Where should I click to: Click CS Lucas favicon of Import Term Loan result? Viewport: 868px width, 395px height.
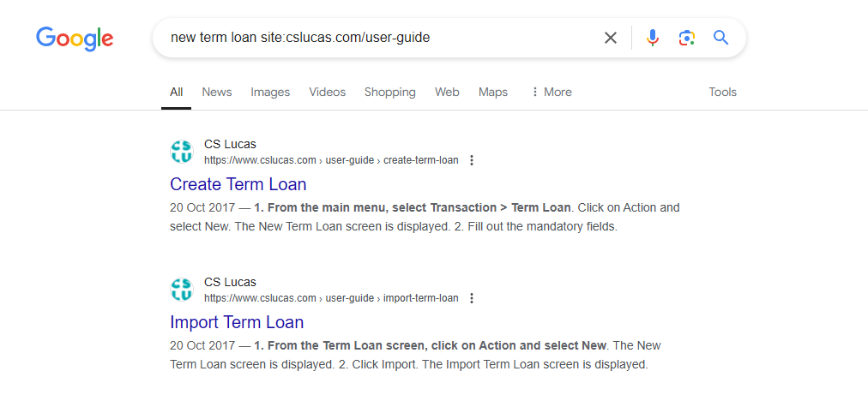point(182,290)
